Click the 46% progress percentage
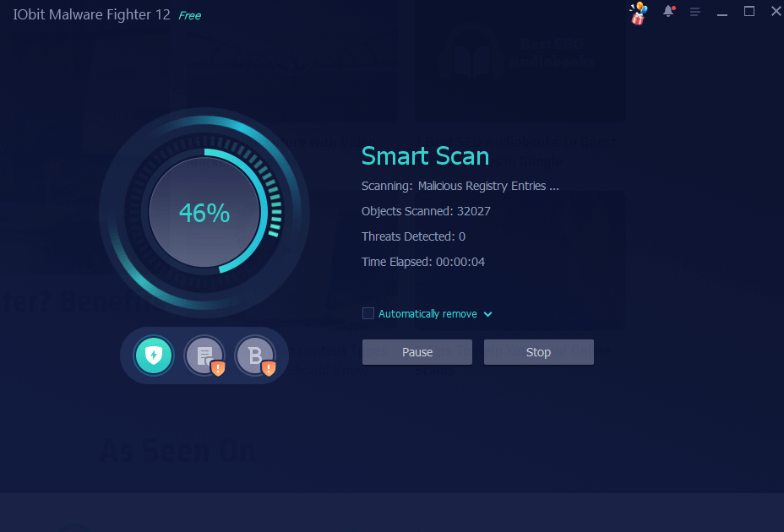 tap(204, 214)
